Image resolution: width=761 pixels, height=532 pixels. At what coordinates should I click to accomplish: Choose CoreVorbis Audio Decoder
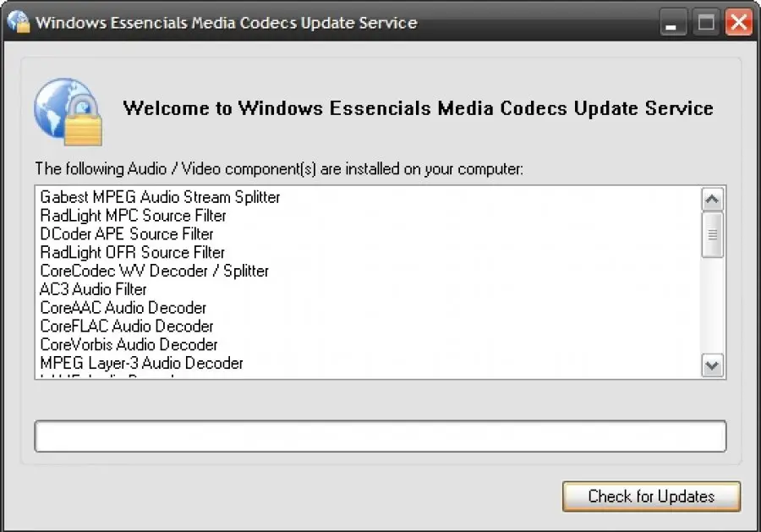129,345
